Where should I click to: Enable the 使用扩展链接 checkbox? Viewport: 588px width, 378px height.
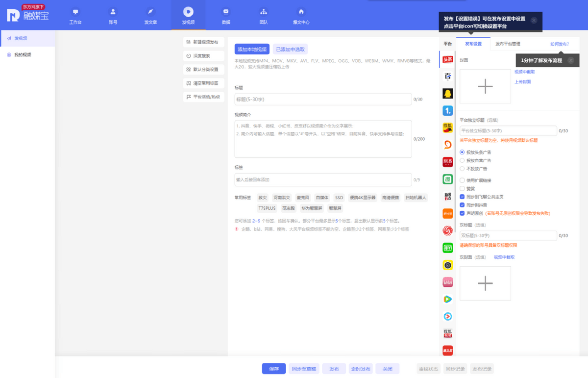click(x=462, y=180)
